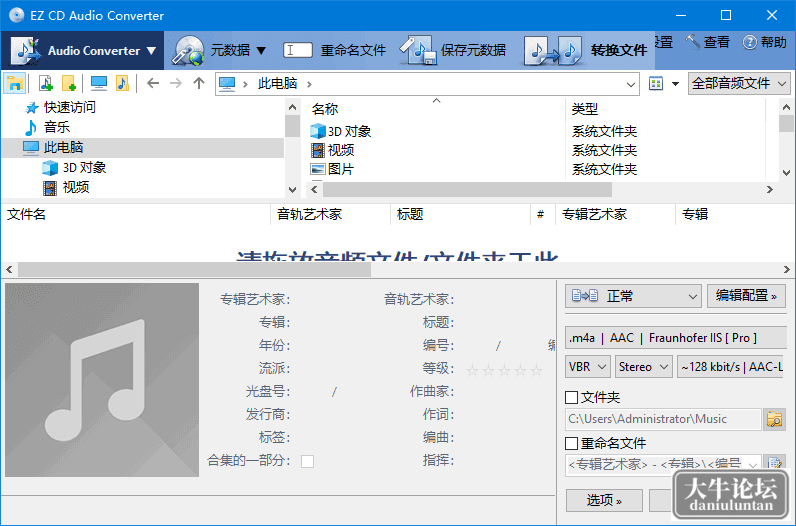Click the 保存元数据 icon
This screenshot has height=526, width=796.
tap(418, 50)
